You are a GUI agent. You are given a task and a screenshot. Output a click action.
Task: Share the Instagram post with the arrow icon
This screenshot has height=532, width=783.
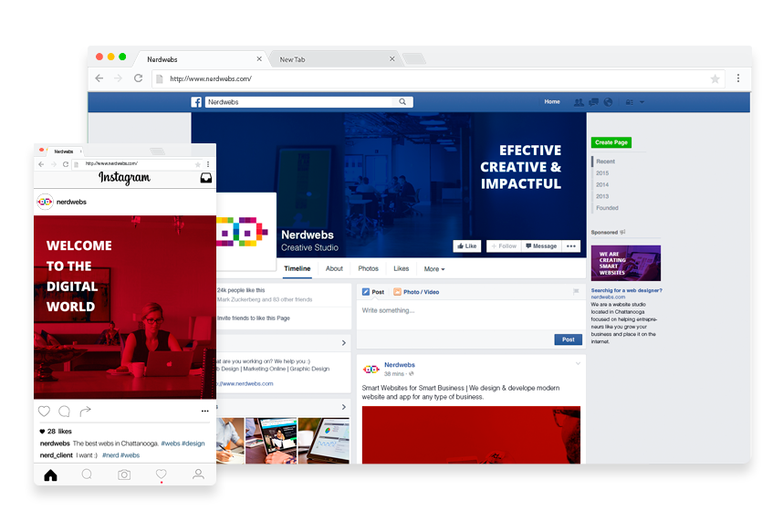(x=86, y=412)
